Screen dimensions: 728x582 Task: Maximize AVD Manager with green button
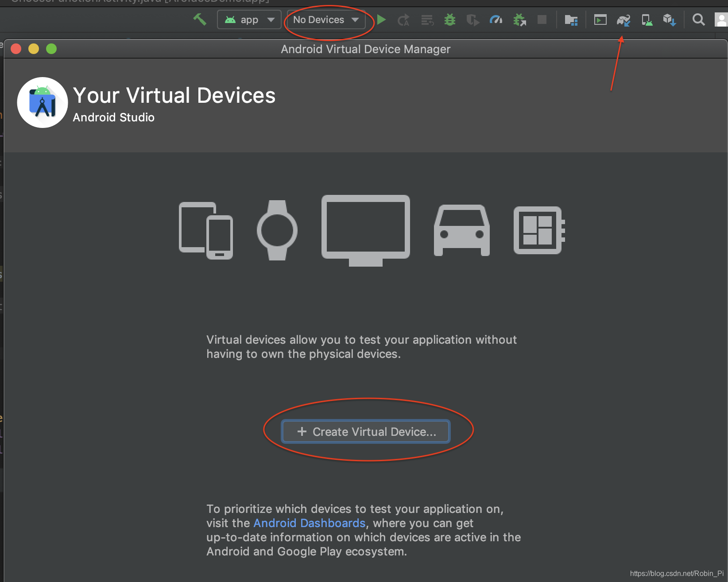[x=51, y=49]
